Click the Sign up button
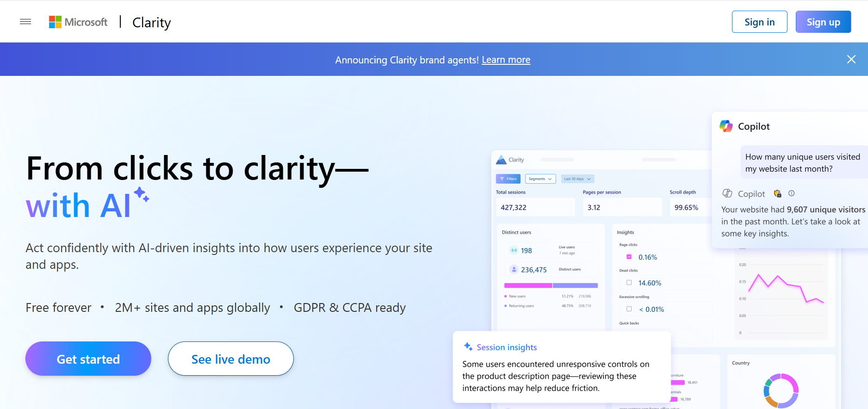This screenshot has width=868, height=409. [823, 22]
